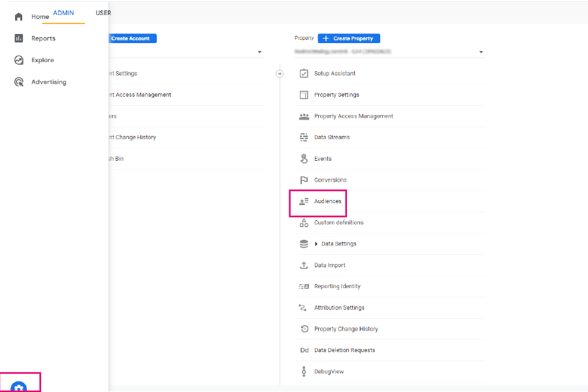Click the Property Change History clock icon

pos(304,329)
